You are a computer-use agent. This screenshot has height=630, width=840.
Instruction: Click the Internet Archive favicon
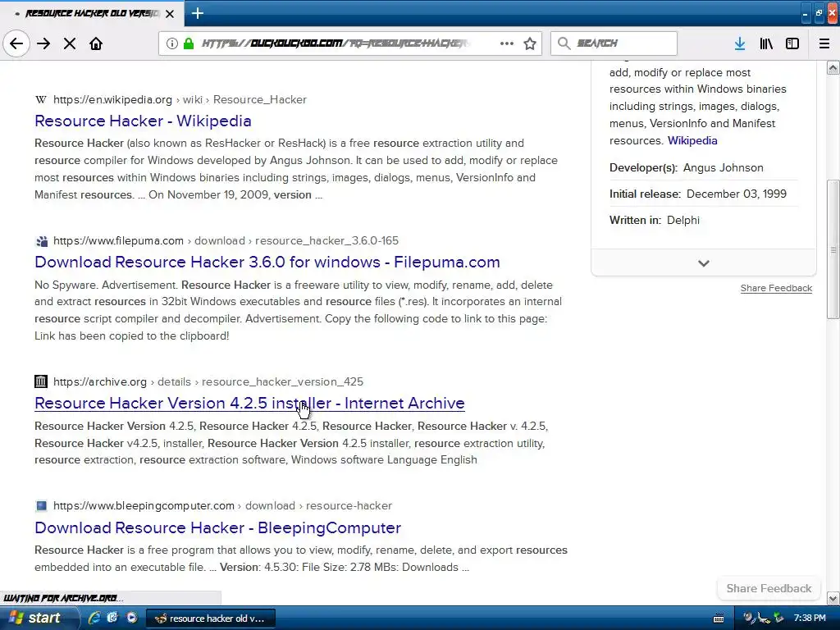point(41,381)
